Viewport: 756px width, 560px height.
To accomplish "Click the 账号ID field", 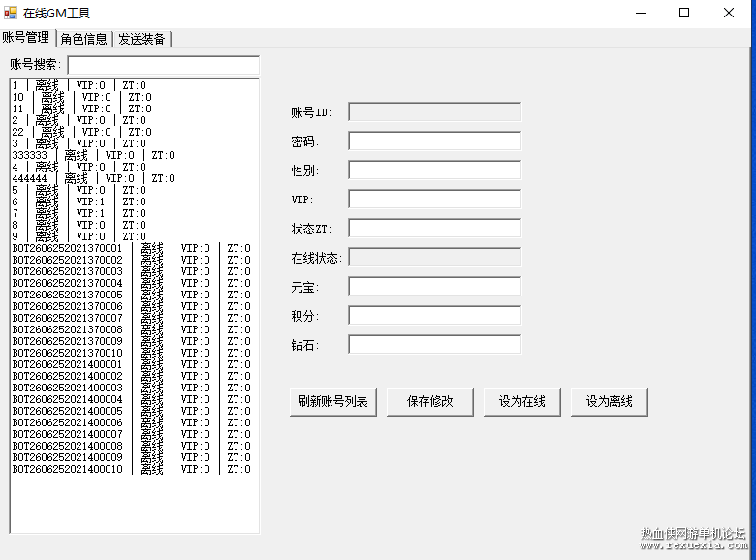I will (434, 111).
